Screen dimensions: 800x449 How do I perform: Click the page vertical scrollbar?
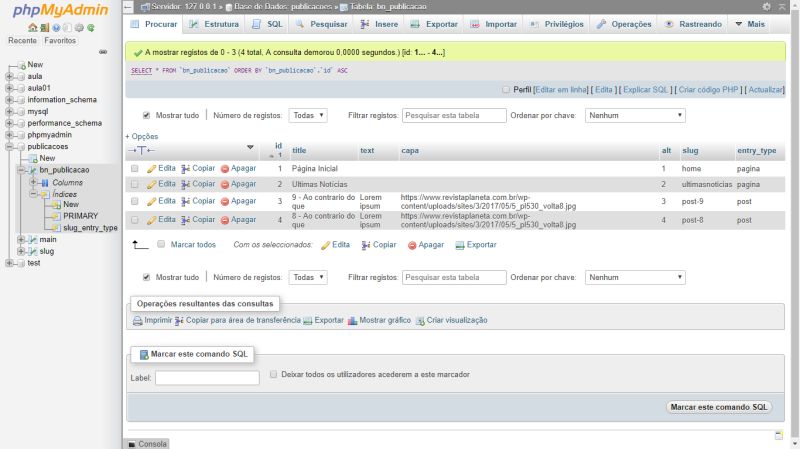(795, 224)
